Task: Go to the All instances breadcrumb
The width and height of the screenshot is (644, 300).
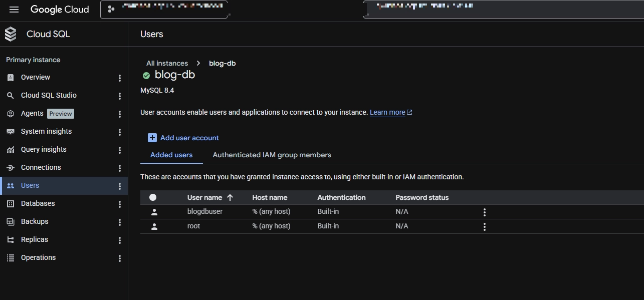Action: pyautogui.click(x=167, y=63)
